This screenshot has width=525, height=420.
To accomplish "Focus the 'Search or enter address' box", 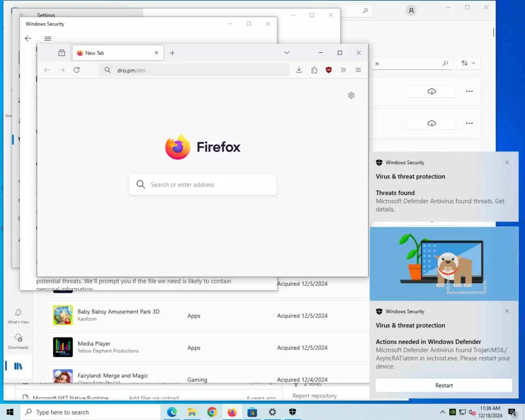I will [x=203, y=185].
